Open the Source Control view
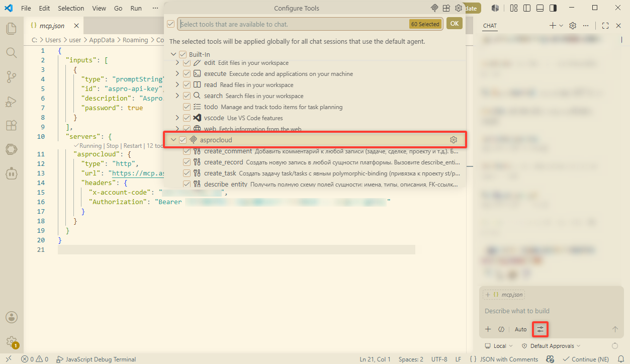630x364 pixels. coord(11,76)
